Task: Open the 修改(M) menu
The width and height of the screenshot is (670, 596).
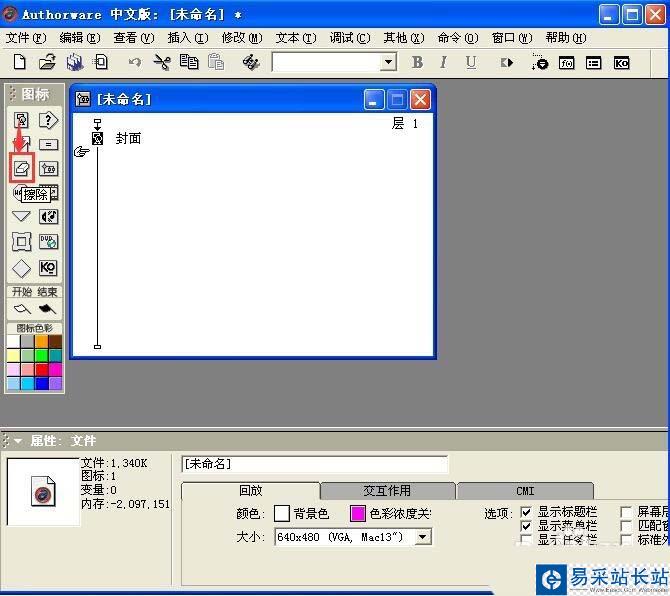Action: [x=242, y=38]
